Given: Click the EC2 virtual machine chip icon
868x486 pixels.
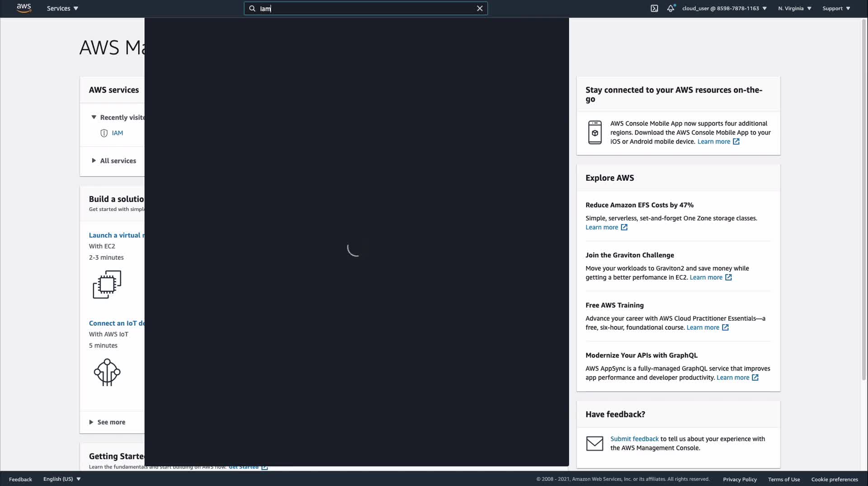Looking at the screenshot, I should [x=107, y=284].
